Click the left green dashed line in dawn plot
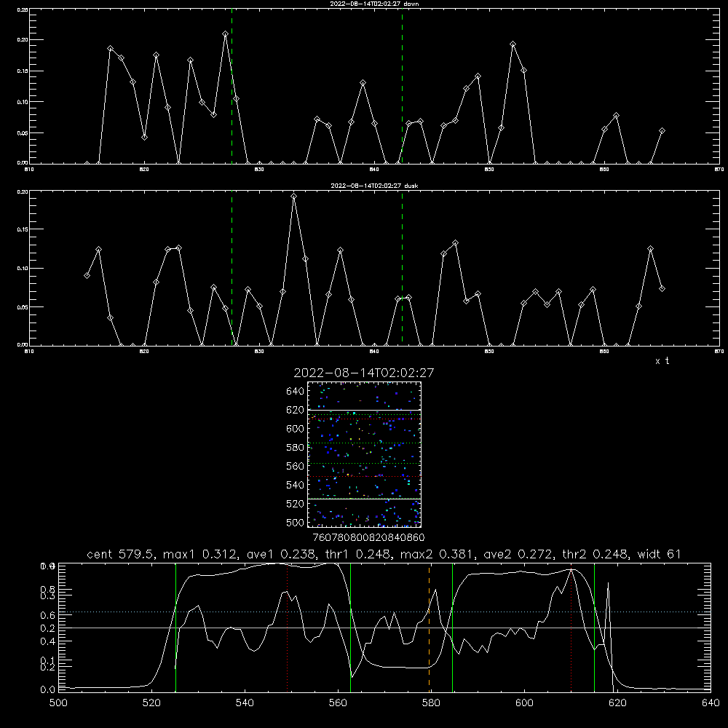The height and width of the screenshot is (728, 728). click(232, 86)
